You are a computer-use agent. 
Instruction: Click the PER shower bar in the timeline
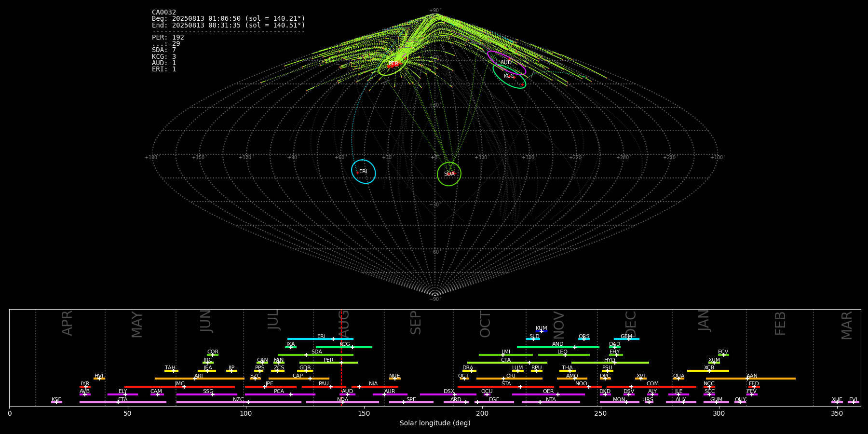pyautogui.click(x=328, y=363)
